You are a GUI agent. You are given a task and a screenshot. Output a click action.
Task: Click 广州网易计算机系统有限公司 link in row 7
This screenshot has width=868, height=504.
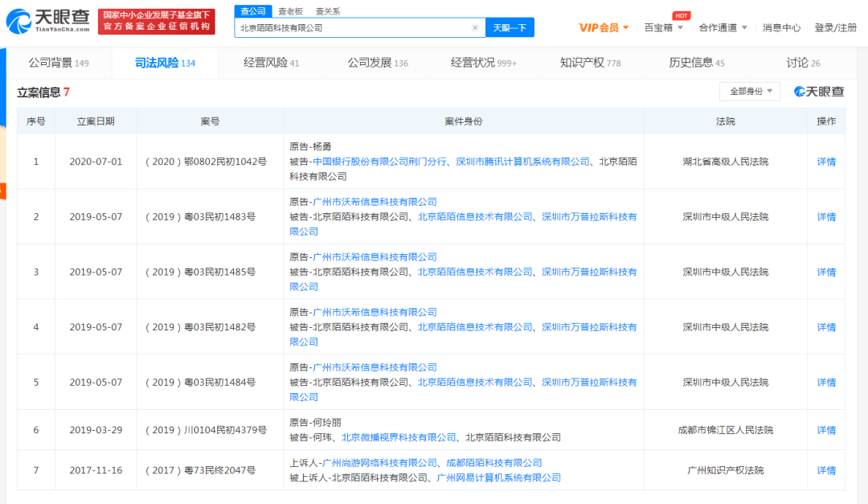point(498,477)
